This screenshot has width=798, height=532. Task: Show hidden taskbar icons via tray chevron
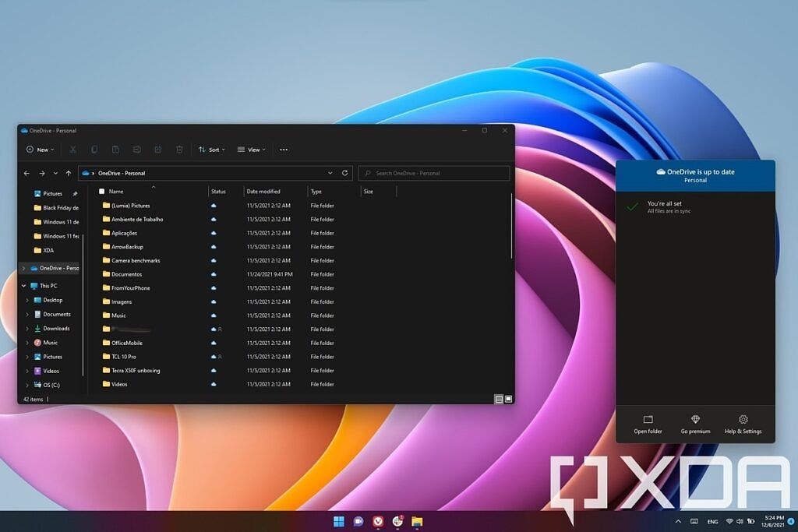pos(676,521)
